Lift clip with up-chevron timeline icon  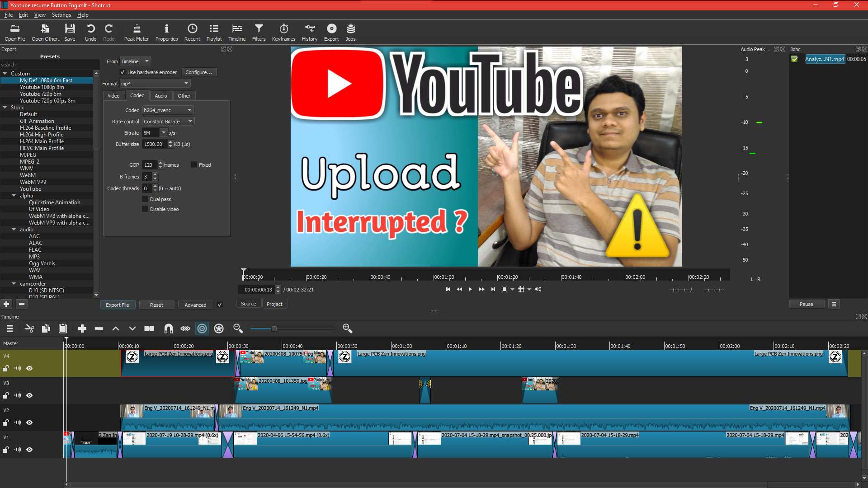click(x=116, y=328)
